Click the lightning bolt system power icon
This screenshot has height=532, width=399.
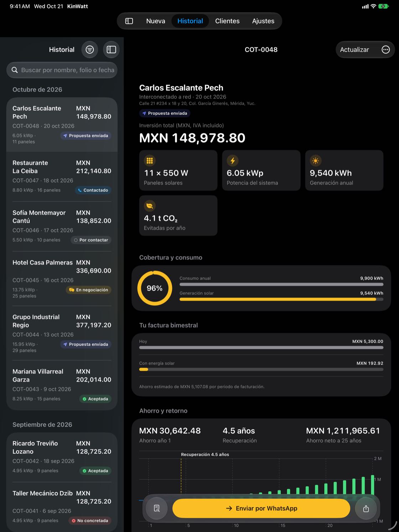[x=233, y=161]
